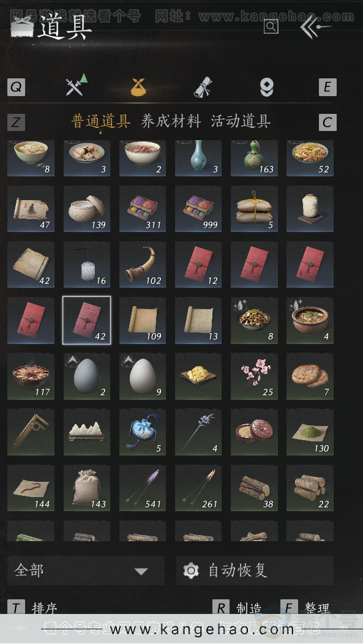Click the back arrow icon at top
Screen dimensions: 363x644
pos(315,27)
